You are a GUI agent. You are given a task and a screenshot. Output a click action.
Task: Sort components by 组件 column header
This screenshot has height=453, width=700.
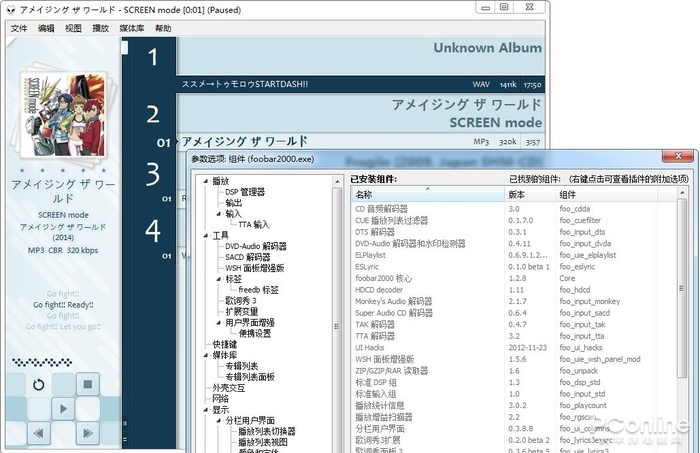coord(606,195)
